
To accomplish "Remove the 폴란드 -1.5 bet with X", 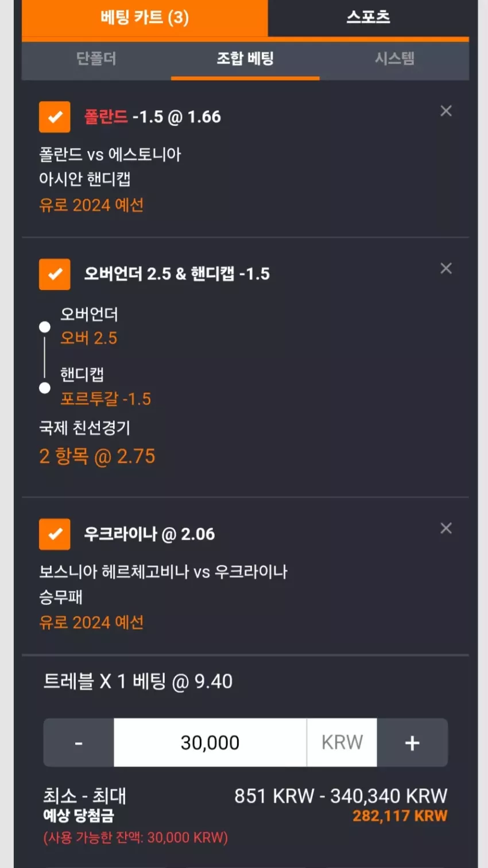I will [446, 111].
